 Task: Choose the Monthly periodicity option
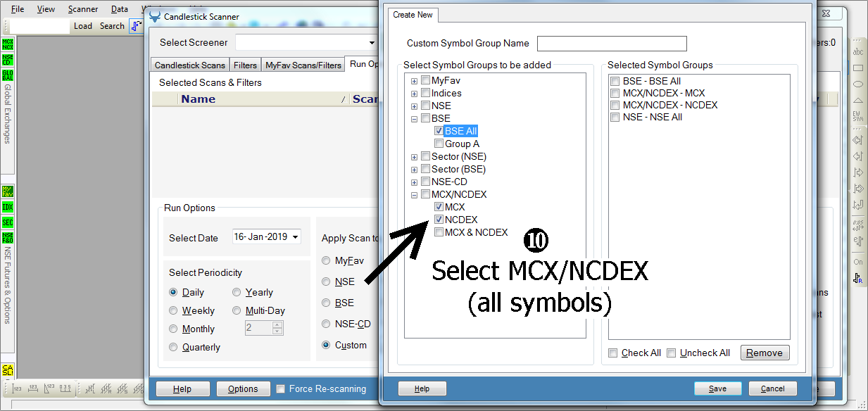tap(173, 329)
